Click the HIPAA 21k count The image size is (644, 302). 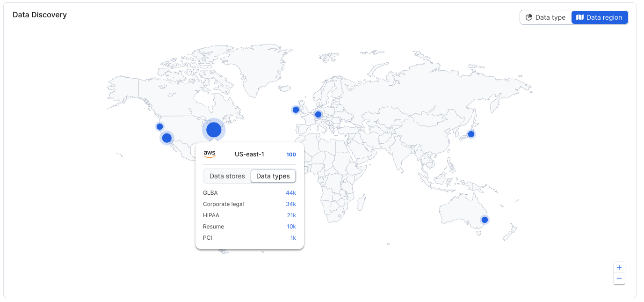(291, 215)
